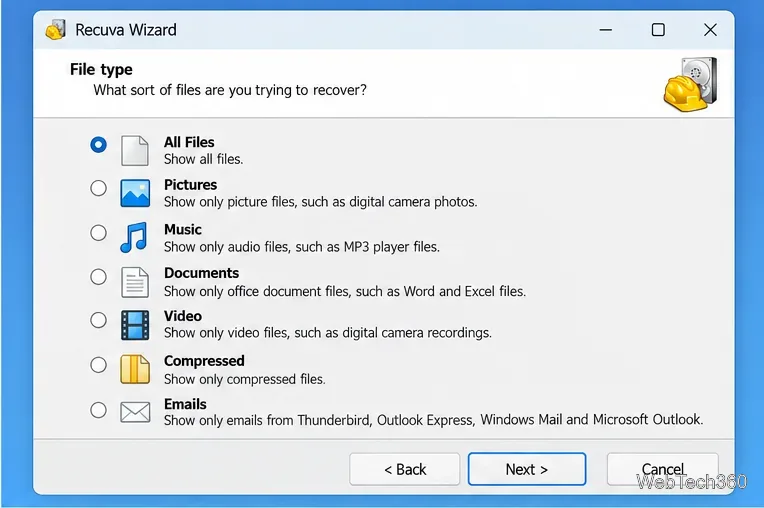The image size is (764, 508).
Task: Click the 'Documents' label
Action: 201,273
